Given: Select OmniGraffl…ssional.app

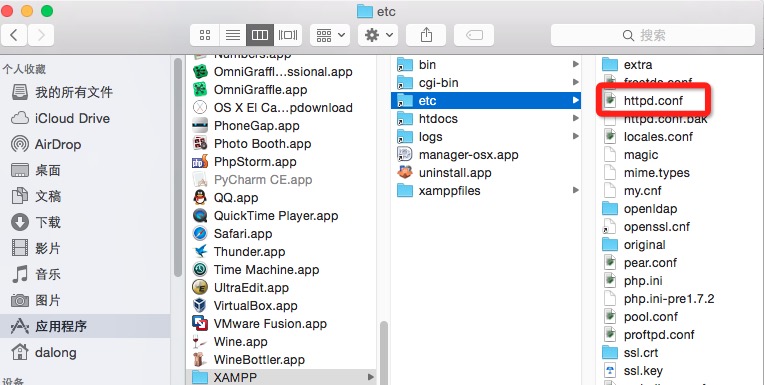Looking at the screenshot, I should pos(283,72).
